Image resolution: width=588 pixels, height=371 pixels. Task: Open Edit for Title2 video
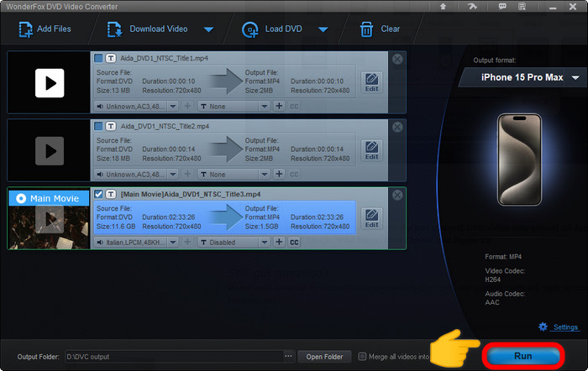pyautogui.click(x=371, y=150)
